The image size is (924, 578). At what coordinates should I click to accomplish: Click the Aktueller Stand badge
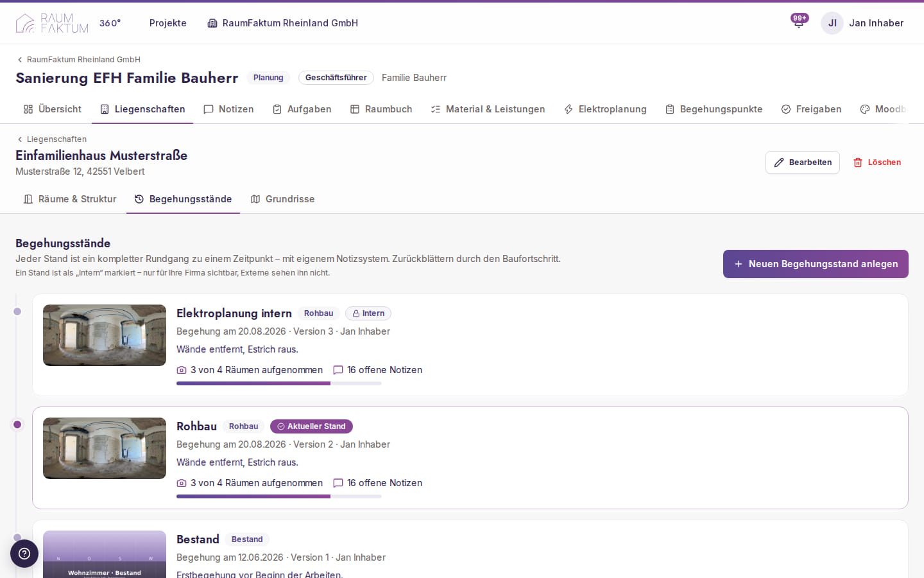311,426
